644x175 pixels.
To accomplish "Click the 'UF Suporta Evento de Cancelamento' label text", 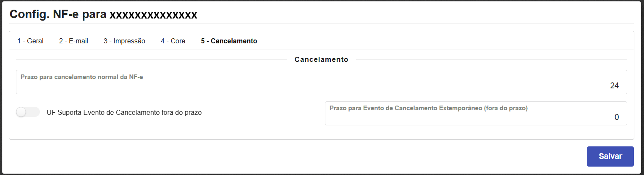I will (124, 113).
